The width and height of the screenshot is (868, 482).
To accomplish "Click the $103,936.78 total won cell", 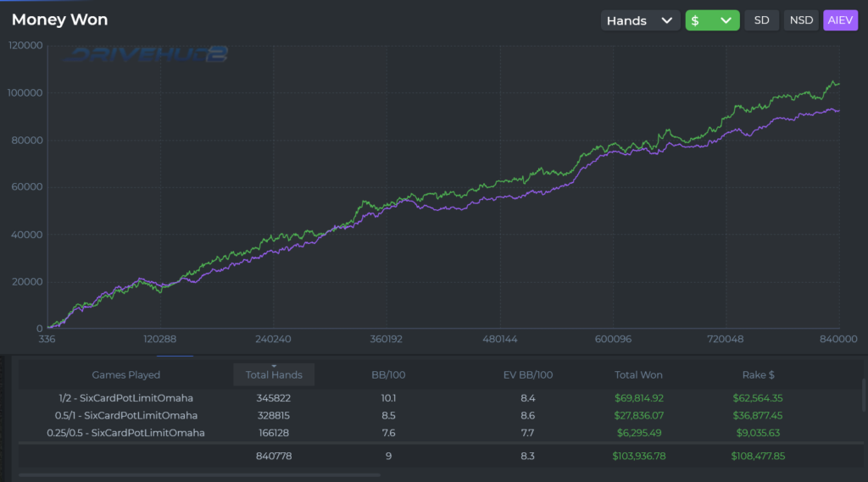I will point(638,456).
